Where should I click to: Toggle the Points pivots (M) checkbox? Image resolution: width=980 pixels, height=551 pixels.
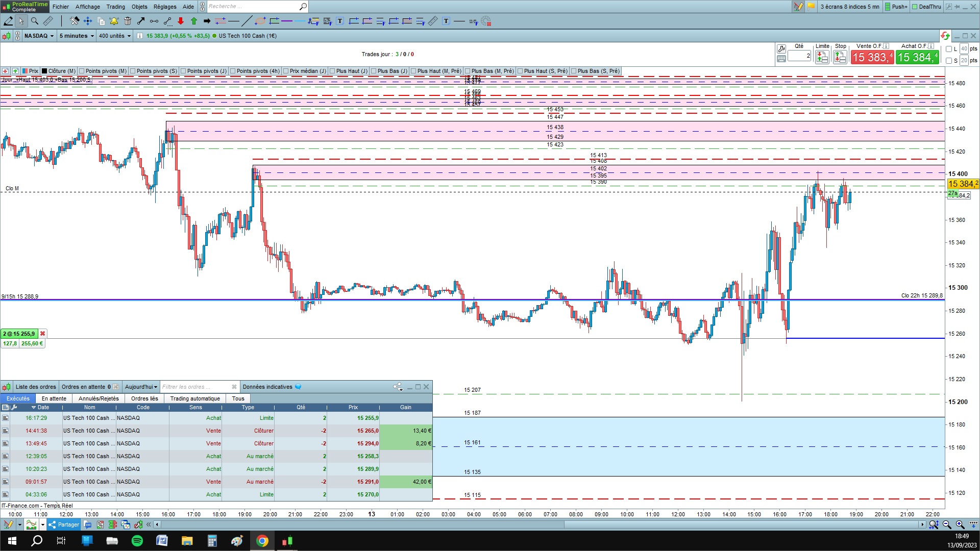click(x=82, y=71)
